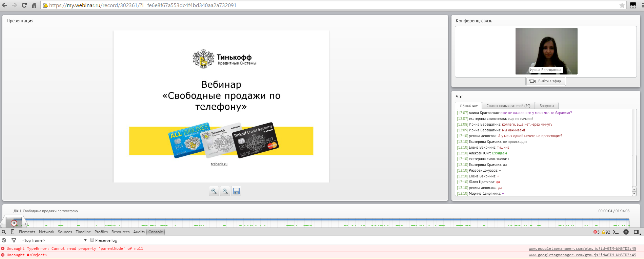644x259 pixels.
Task: Toggle DevTools device mode phone icon
Action: (x=13, y=232)
